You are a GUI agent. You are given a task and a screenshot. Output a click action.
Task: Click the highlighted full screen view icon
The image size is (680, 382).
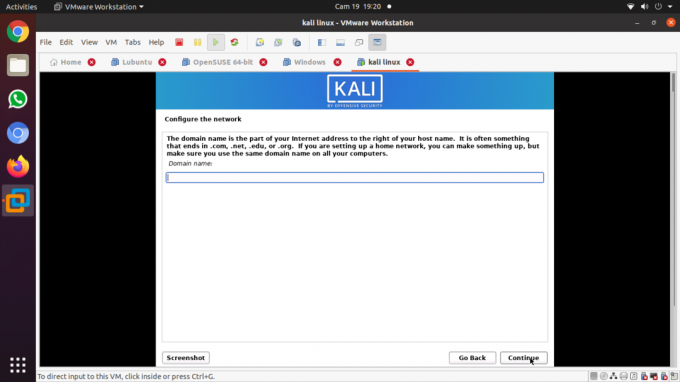tap(377, 42)
